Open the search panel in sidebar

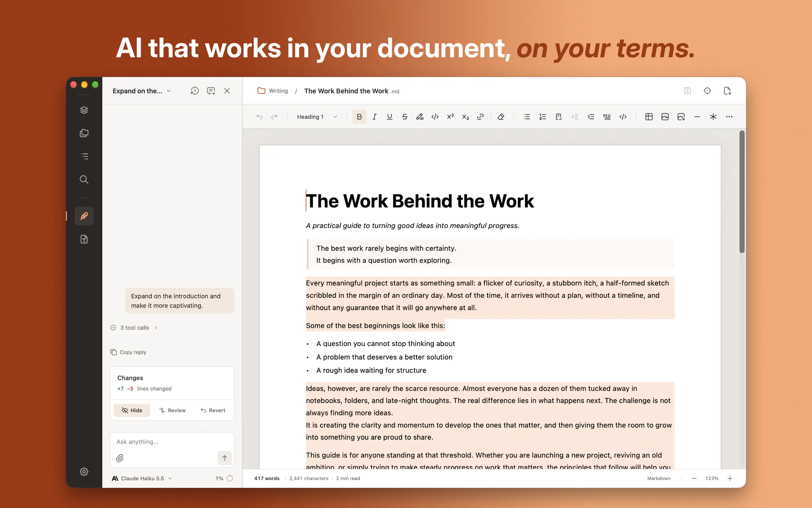click(84, 179)
